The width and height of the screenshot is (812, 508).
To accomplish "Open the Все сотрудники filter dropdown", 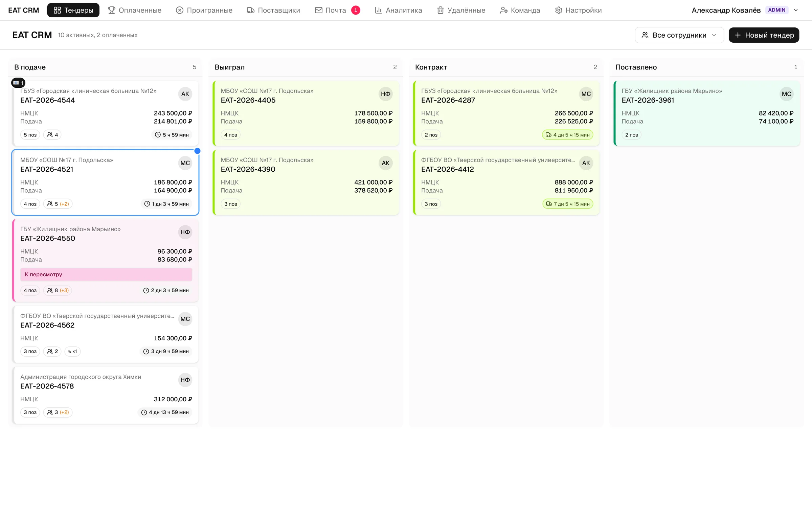I will pyautogui.click(x=679, y=35).
